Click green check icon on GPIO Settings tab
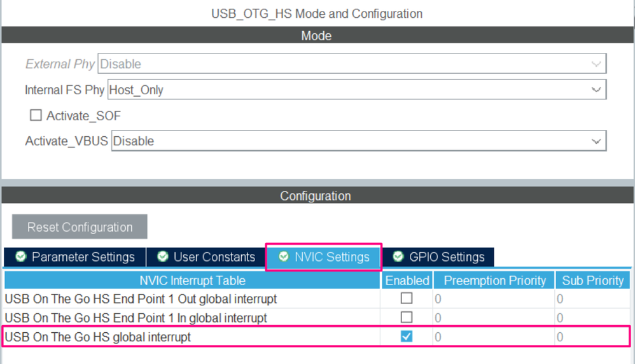 tap(398, 256)
